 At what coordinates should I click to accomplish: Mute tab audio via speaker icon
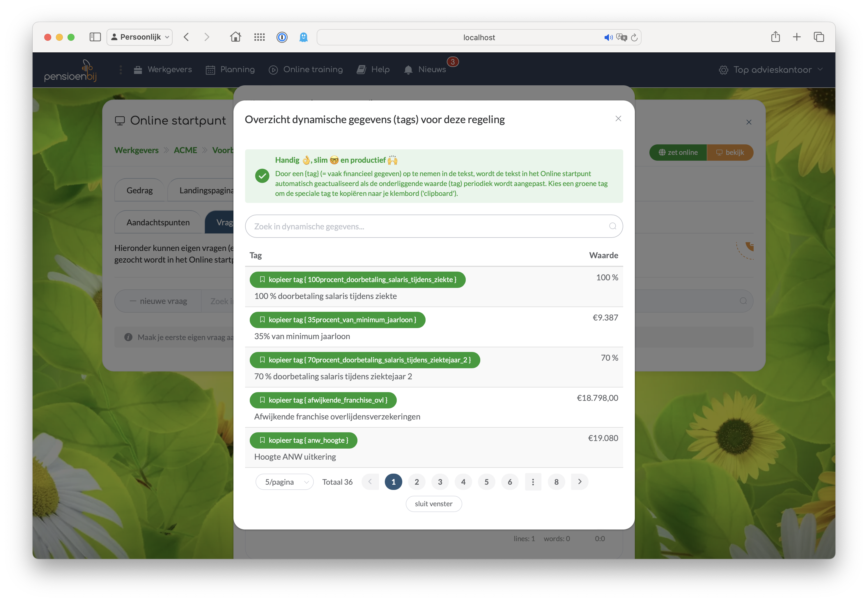(x=608, y=37)
